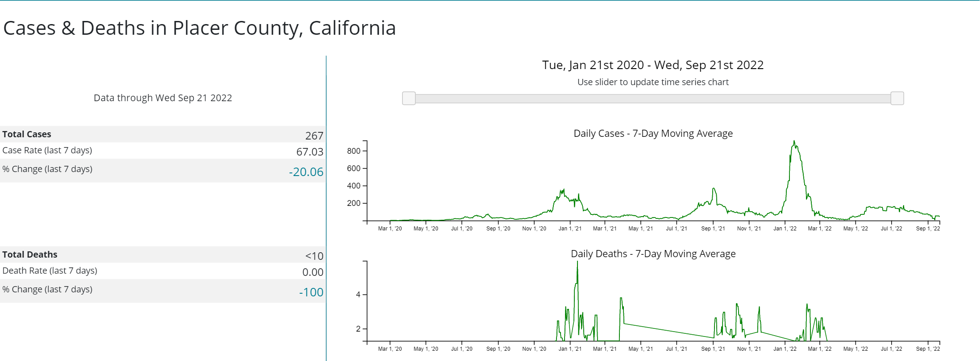
Task: Click the 800 tick label on cases chart
Action: coord(353,151)
